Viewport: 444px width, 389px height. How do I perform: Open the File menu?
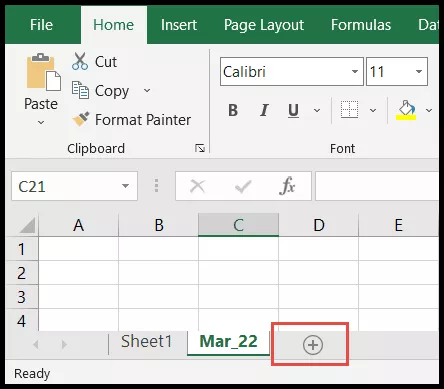pos(41,25)
